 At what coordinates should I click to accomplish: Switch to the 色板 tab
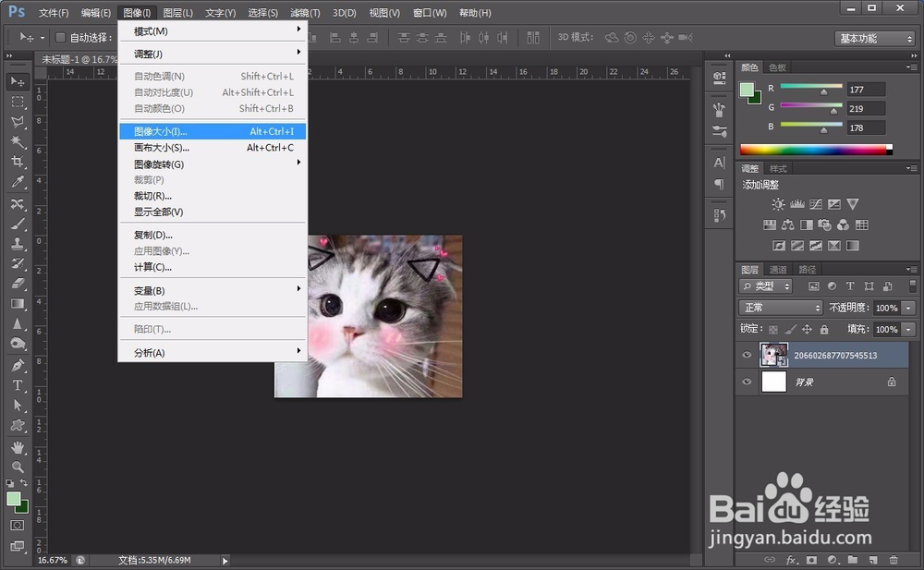coord(777,67)
